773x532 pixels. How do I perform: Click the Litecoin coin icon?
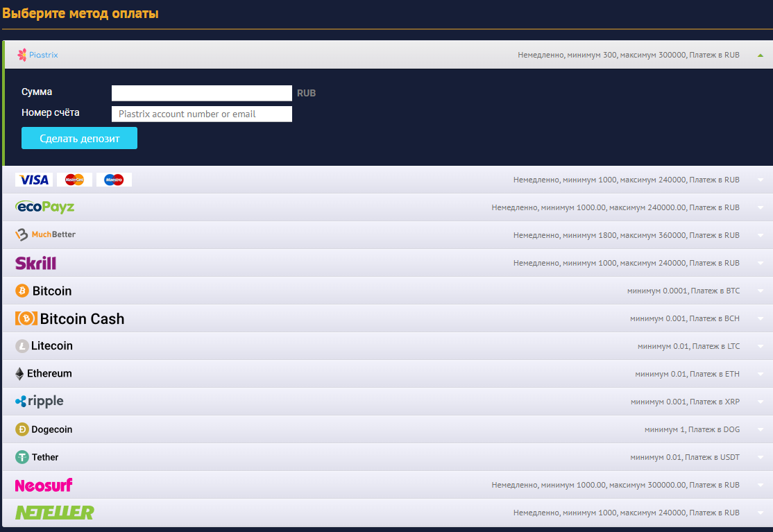(22, 346)
